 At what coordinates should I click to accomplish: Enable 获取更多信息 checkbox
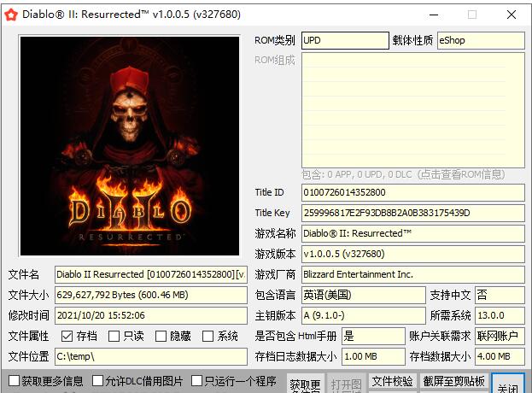(14, 381)
